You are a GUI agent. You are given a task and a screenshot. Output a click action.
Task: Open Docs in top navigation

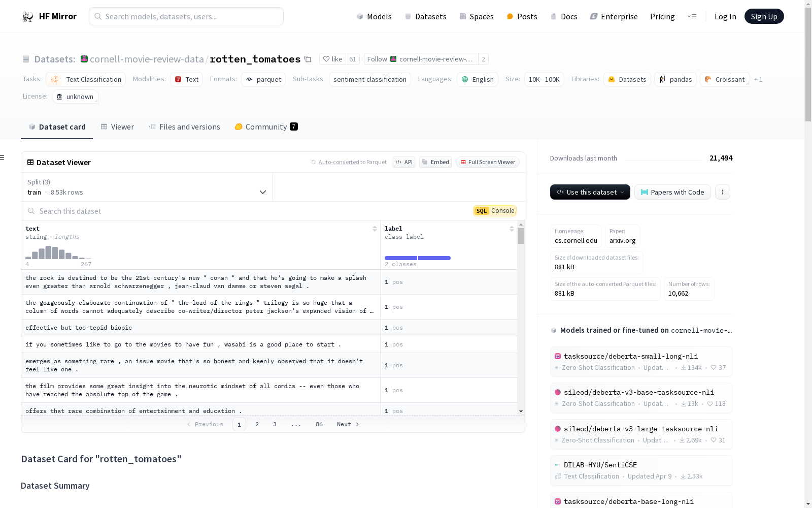click(x=564, y=16)
